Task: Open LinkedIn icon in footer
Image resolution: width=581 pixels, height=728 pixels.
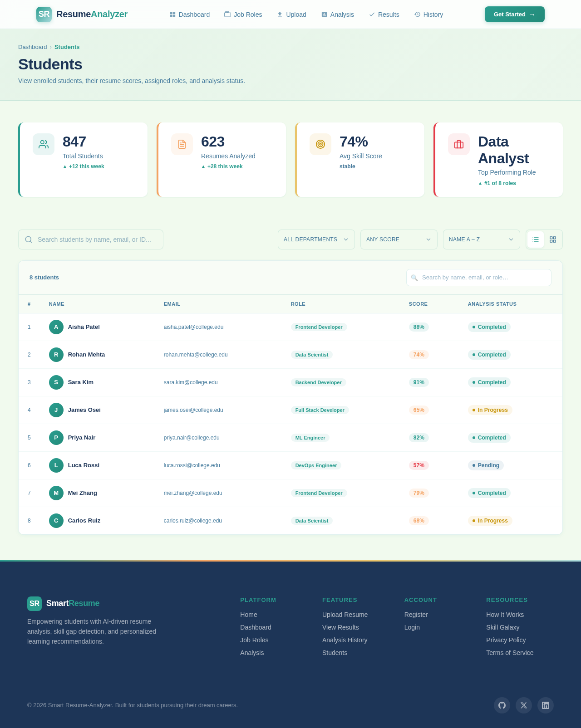Action: tap(546, 705)
